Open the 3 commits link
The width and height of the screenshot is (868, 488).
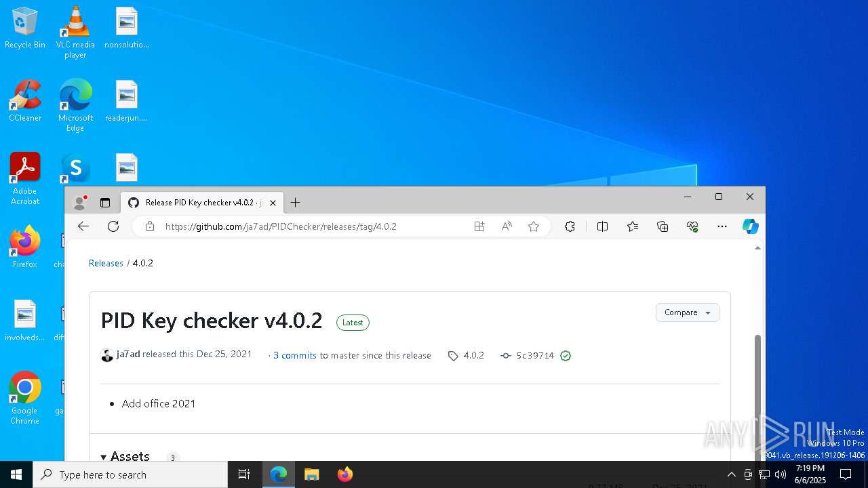(x=295, y=355)
